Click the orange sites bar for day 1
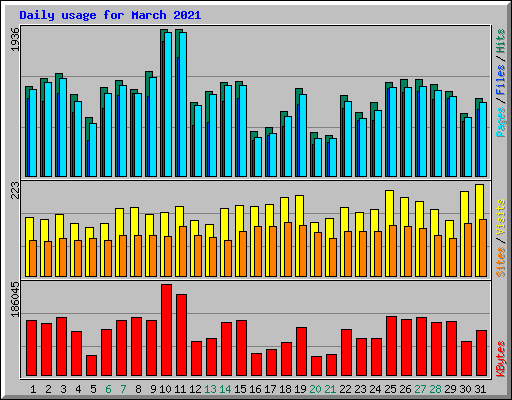512x400 pixels. coord(33,258)
